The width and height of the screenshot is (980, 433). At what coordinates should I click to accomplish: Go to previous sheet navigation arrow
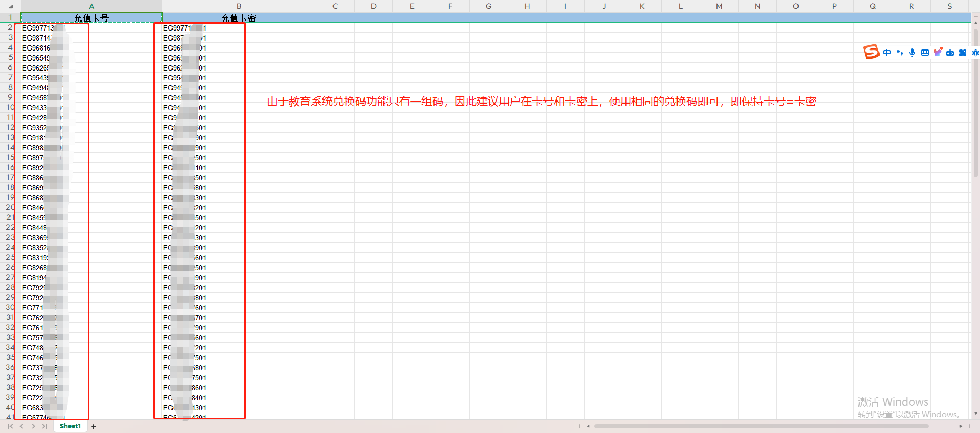22,426
